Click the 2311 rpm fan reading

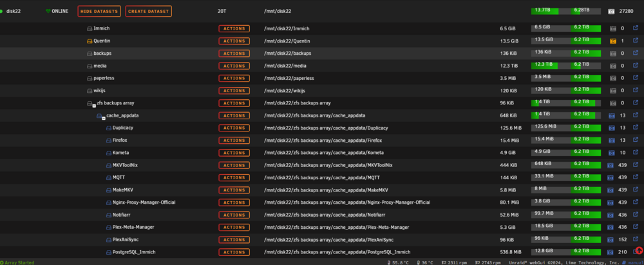point(456,262)
